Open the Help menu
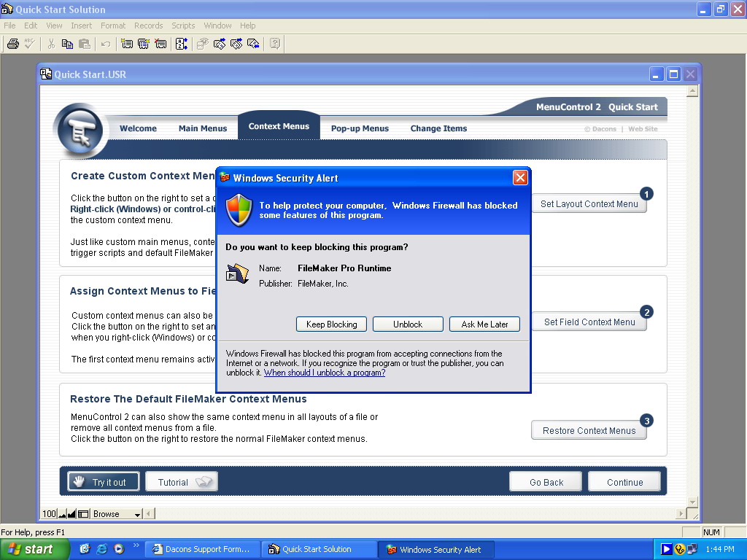747x560 pixels. (x=247, y=26)
